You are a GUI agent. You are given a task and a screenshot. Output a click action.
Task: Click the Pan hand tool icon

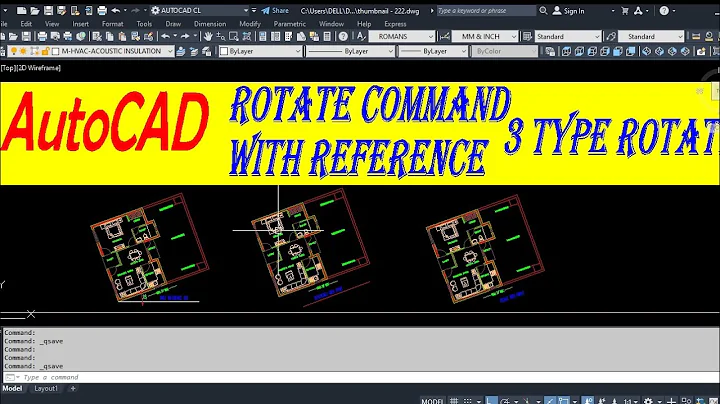208,36
